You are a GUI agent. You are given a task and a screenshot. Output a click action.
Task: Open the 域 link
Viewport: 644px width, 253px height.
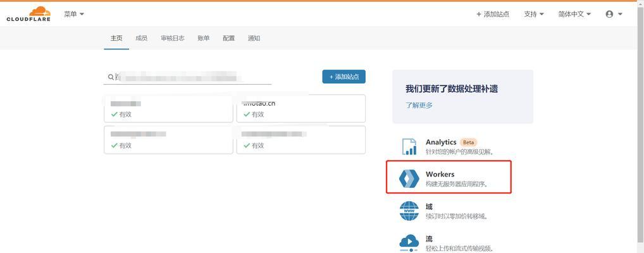(429, 207)
